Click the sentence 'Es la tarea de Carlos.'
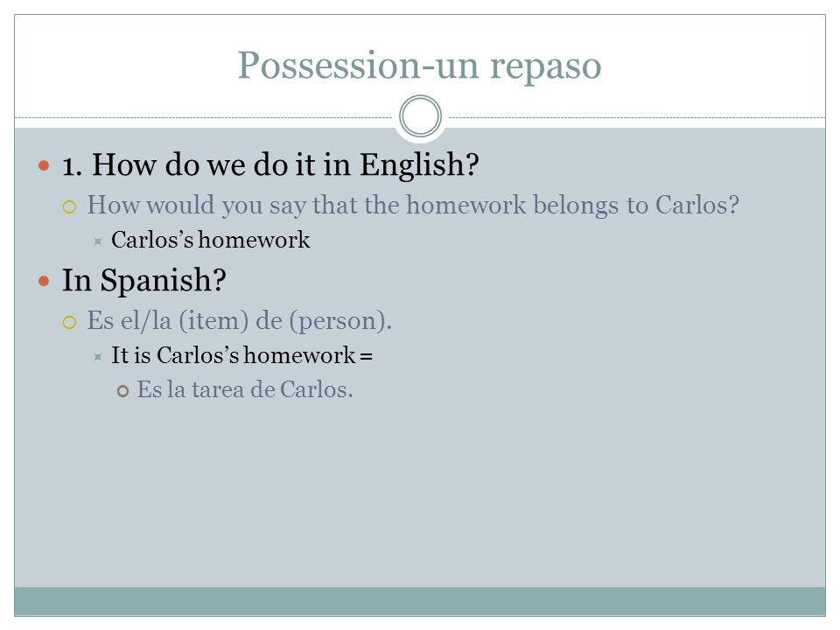Viewport: 840px width, 630px height. [245, 389]
